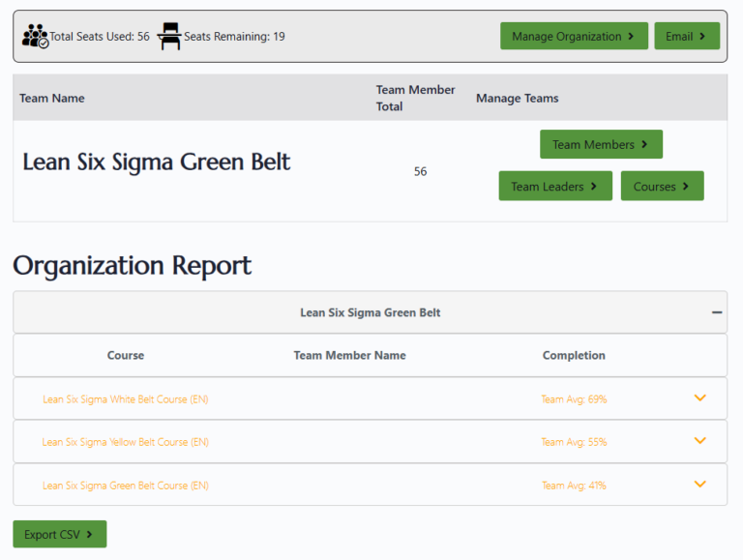
Task: Click the Email button
Action: tap(687, 37)
